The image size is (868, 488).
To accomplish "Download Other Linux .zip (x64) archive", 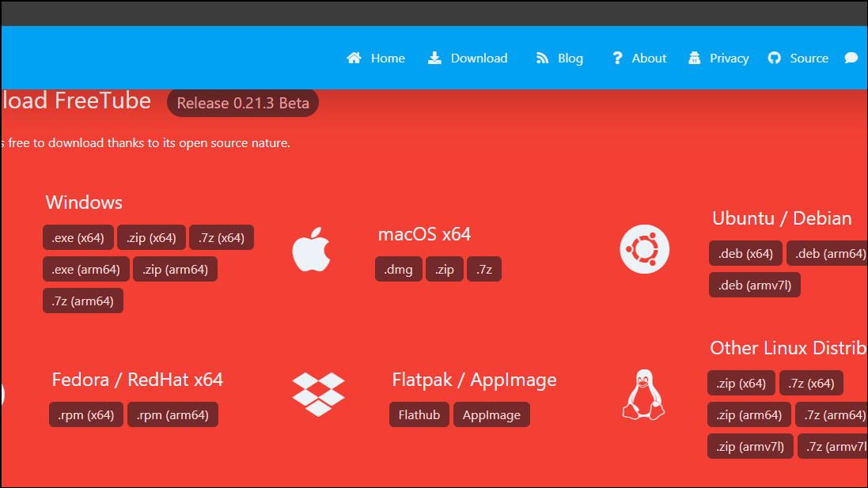I will (741, 383).
